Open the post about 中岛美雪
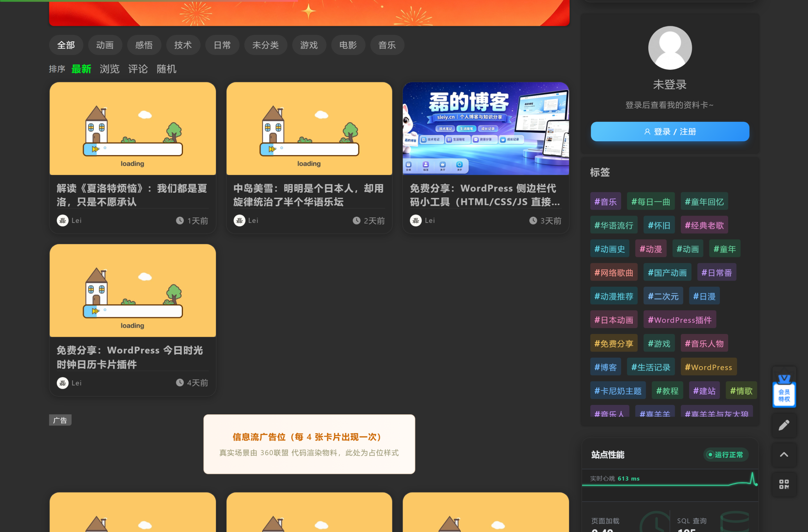The image size is (808, 532). pos(308,195)
